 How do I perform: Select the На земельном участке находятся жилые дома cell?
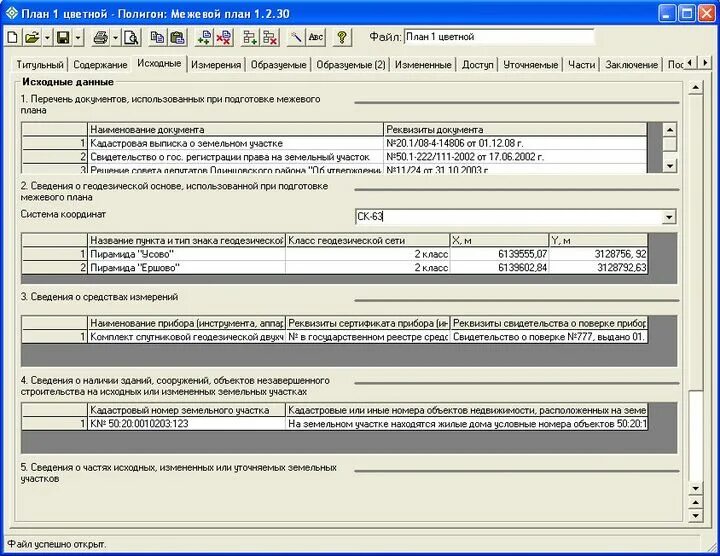click(x=467, y=424)
